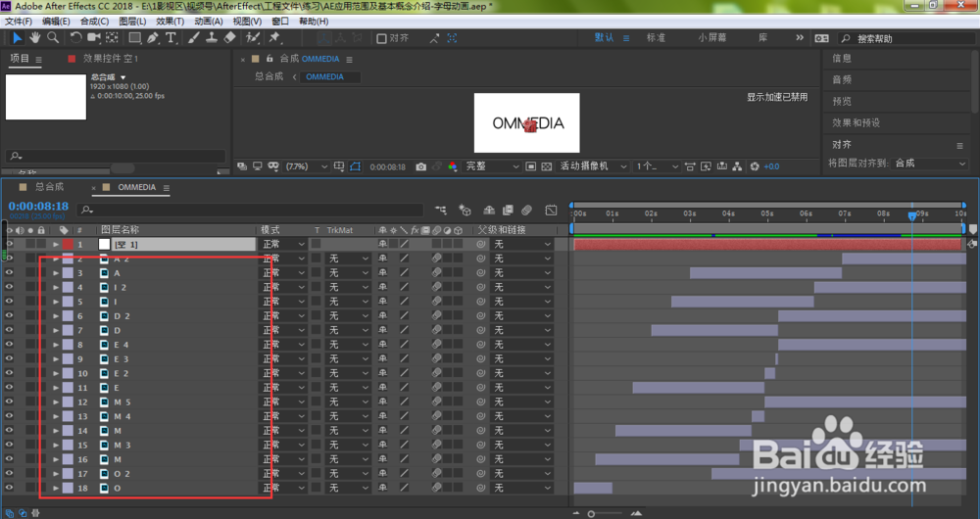980x519 pixels.
Task: Expand layer 12 named M 5
Action: pos(56,401)
